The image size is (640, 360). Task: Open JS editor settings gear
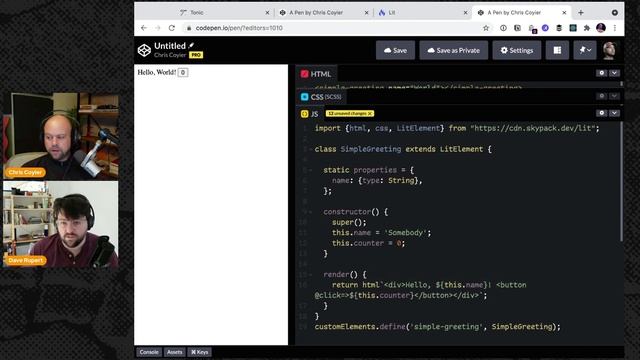pyautogui.click(x=602, y=113)
